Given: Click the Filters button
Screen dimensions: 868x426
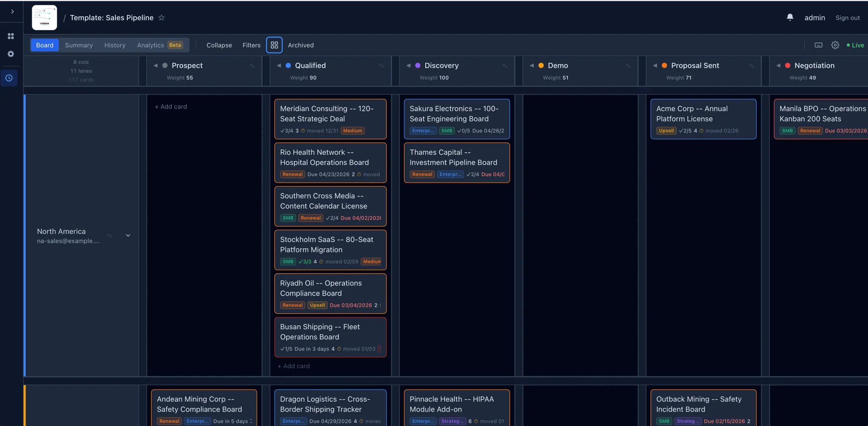Looking at the screenshot, I should tap(251, 45).
